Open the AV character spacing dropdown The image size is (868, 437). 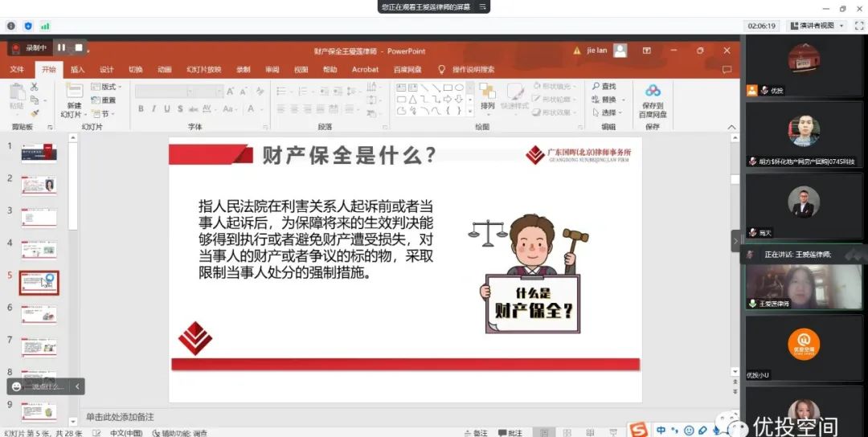[x=209, y=109]
